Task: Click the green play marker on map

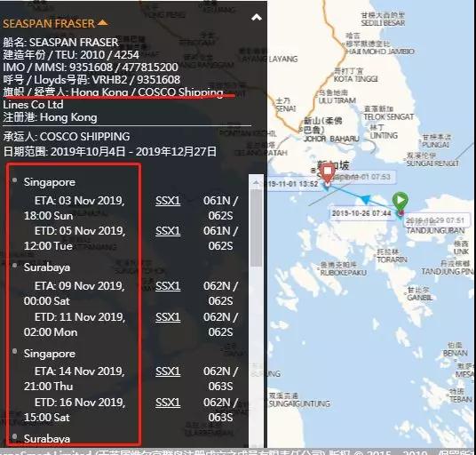Action: pyautogui.click(x=401, y=201)
